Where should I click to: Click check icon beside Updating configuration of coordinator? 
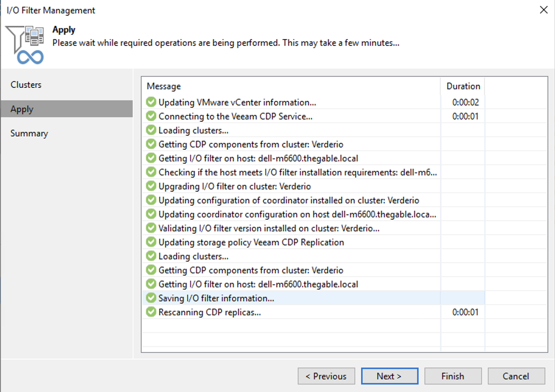pyautogui.click(x=151, y=200)
